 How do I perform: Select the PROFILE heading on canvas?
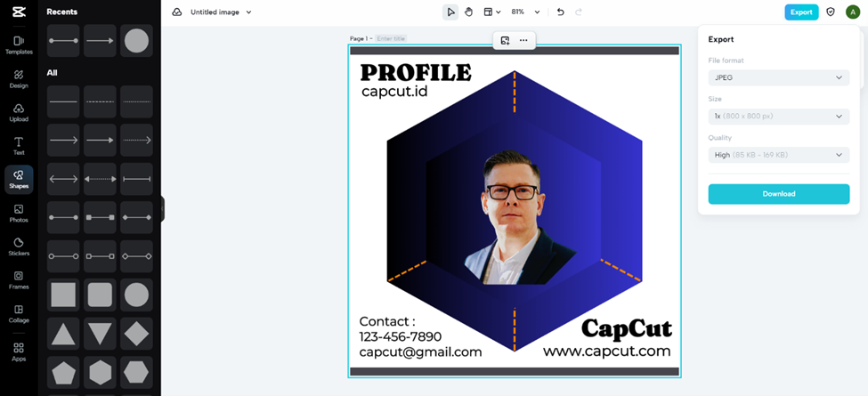coord(416,73)
